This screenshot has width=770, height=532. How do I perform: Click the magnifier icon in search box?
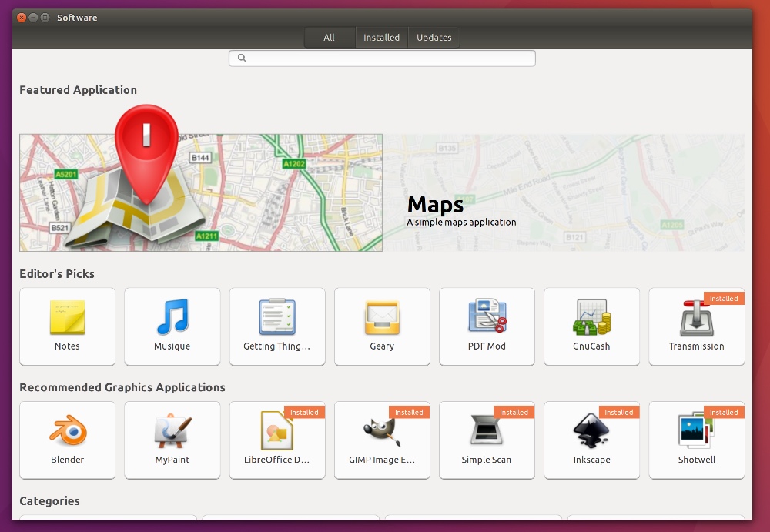point(242,58)
